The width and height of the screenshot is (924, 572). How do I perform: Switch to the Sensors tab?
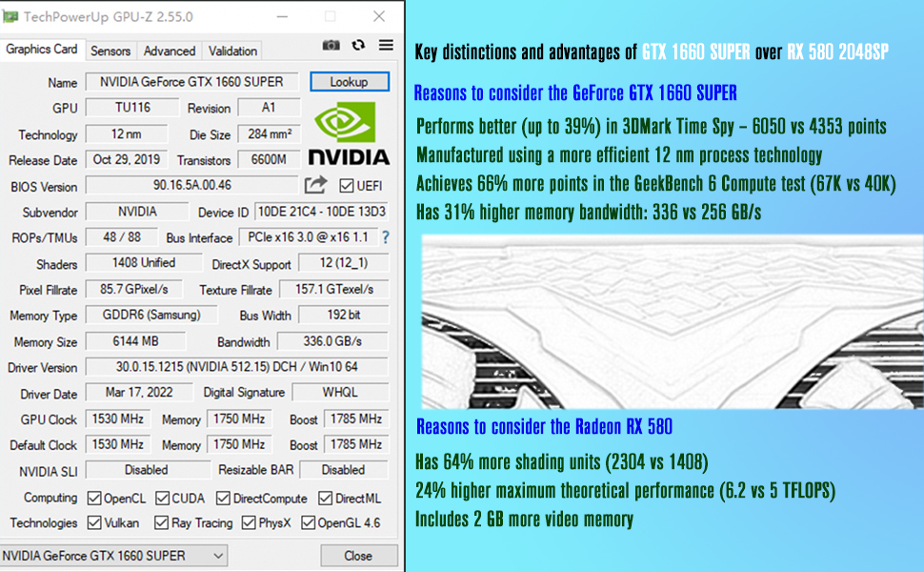click(110, 51)
